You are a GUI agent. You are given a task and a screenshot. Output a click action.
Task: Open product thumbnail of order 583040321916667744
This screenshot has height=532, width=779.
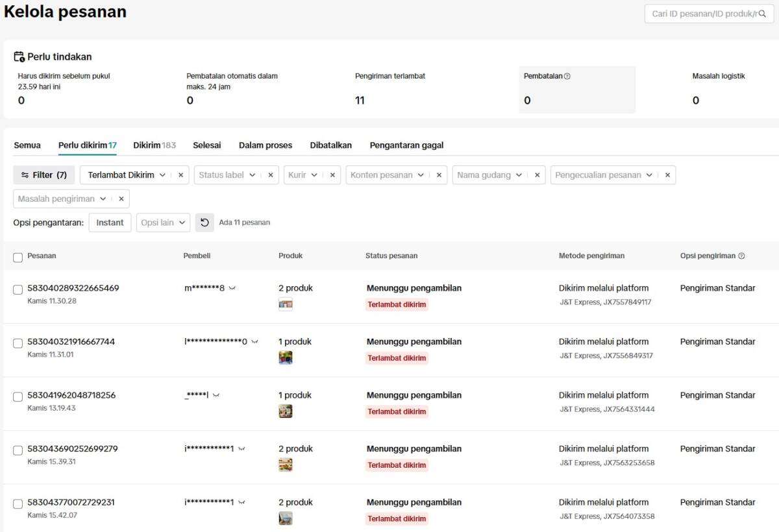point(286,357)
